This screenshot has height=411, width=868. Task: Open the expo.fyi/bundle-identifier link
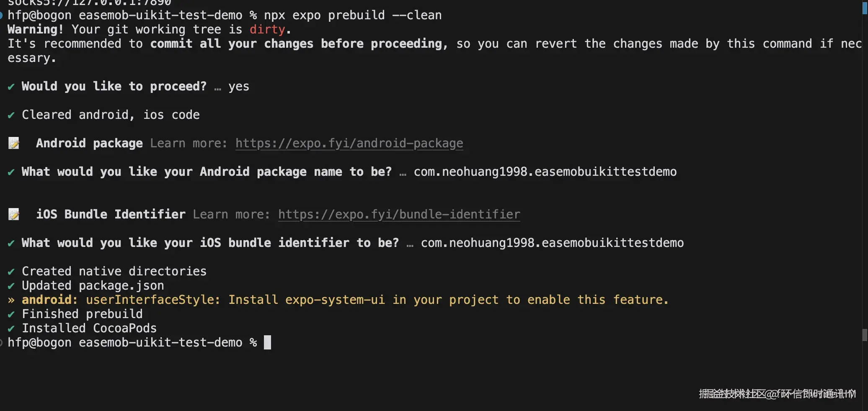click(399, 214)
